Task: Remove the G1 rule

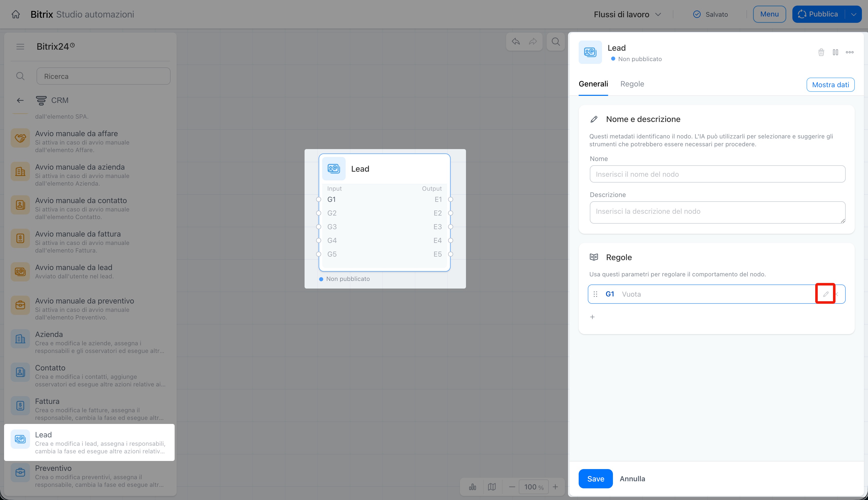Action: 837,294
